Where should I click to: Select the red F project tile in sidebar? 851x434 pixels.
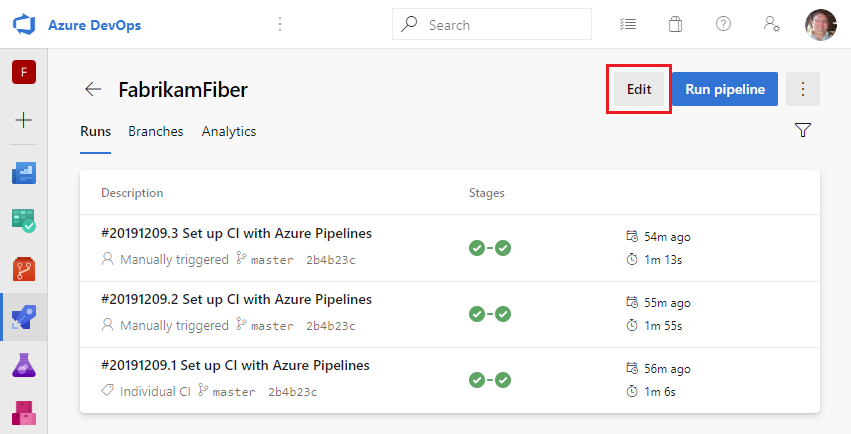pyautogui.click(x=24, y=72)
